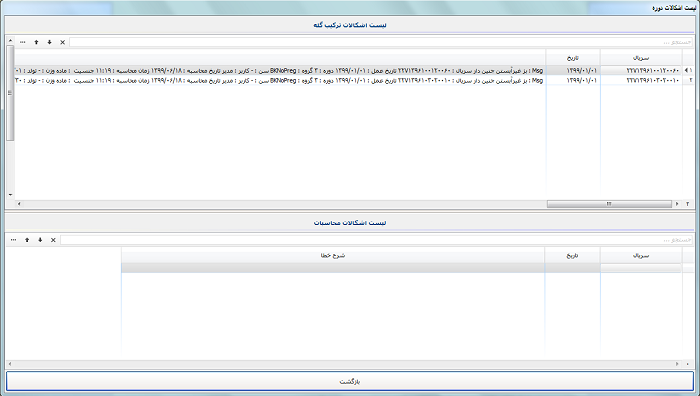This screenshot has height=396, width=700.
Task: Click the Msg description of the second row
Action: click(280, 80)
